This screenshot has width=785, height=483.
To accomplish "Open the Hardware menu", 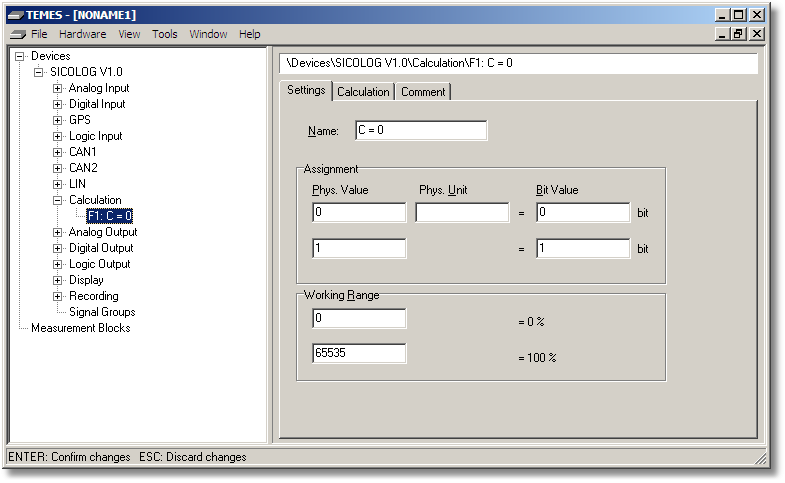I will [83, 34].
